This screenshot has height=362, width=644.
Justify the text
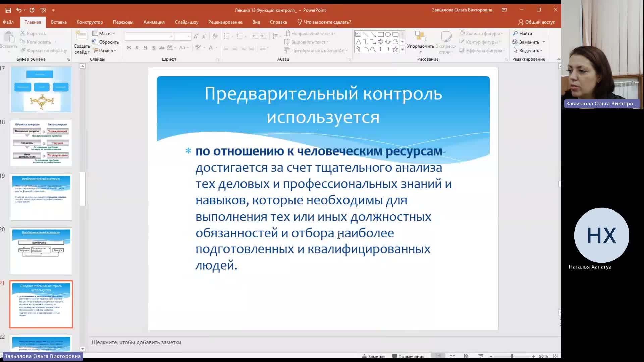pos(251,48)
